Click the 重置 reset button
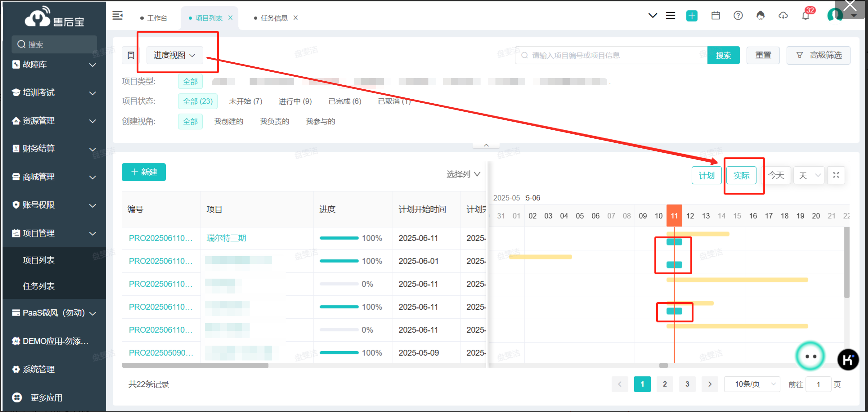868x412 pixels. (x=763, y=55)
